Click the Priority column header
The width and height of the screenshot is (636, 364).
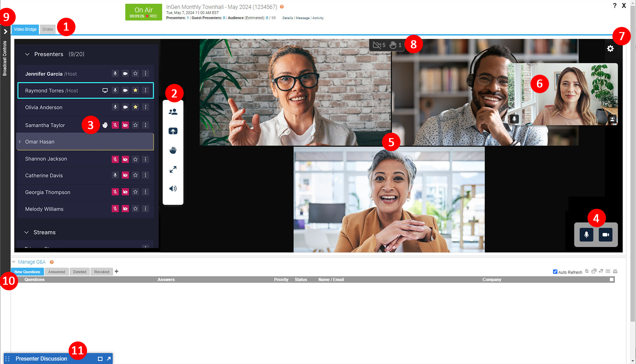pyautogui.click(x=281, y=279)
